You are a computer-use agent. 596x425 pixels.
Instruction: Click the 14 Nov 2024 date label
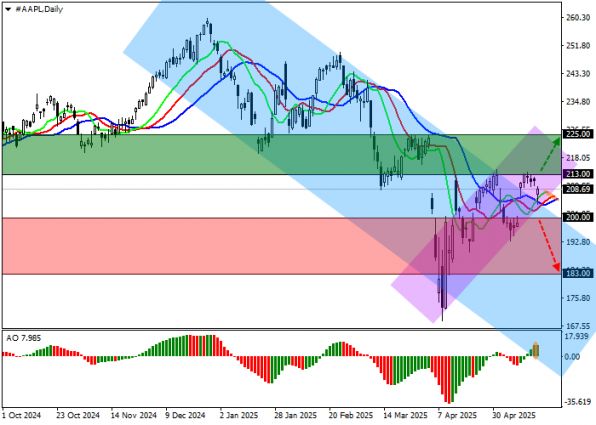pos(133,415)
